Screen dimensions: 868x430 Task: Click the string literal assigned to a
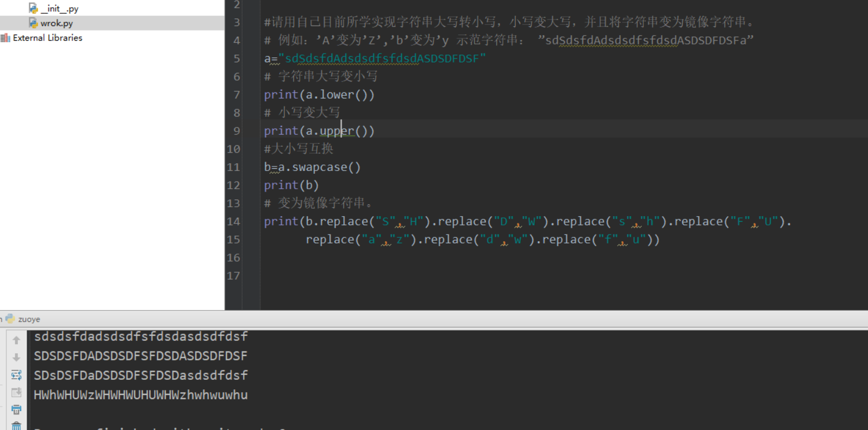pyautogui.click(x=382, y=58)
